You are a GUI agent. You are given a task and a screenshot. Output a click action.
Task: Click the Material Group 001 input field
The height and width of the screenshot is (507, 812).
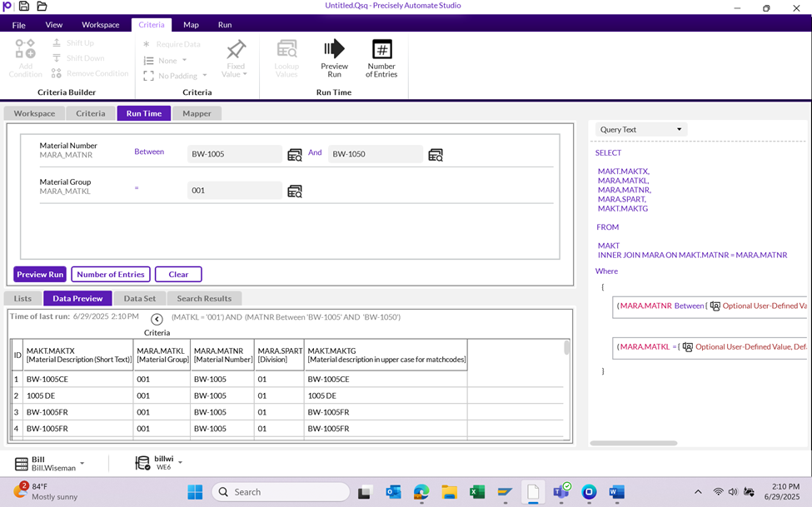point(235,191)
